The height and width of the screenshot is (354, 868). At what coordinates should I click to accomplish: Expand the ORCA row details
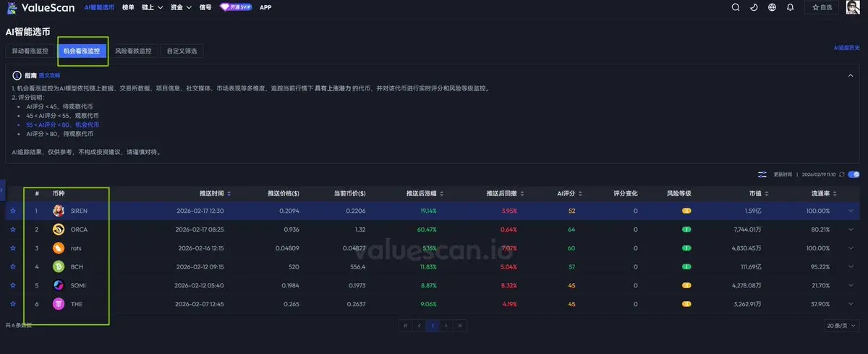point(851,229)
